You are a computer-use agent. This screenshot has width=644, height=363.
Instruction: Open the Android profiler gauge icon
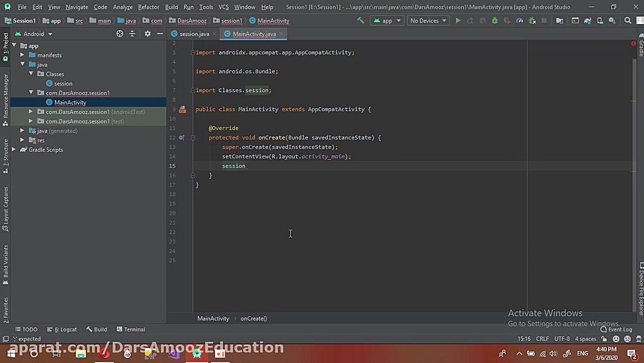click(x=519, y=21)
